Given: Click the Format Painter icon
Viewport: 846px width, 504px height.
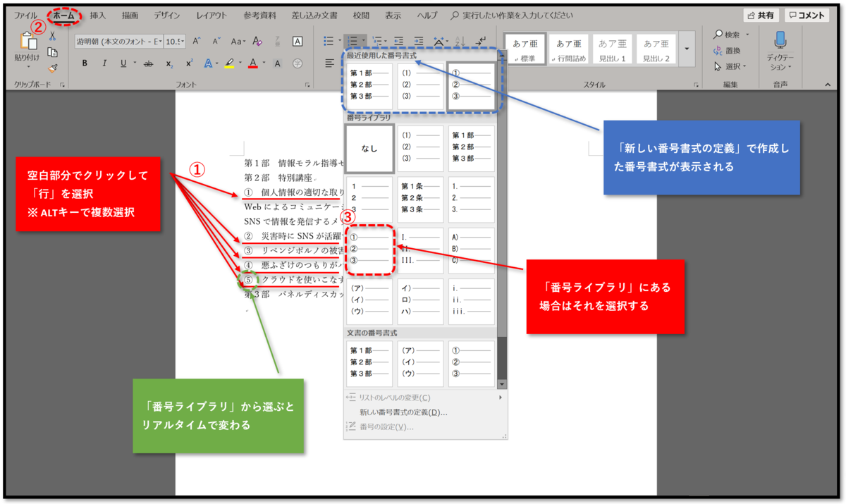Looking at the screenshot, I should pyautogui.click(x=51, y=68).
